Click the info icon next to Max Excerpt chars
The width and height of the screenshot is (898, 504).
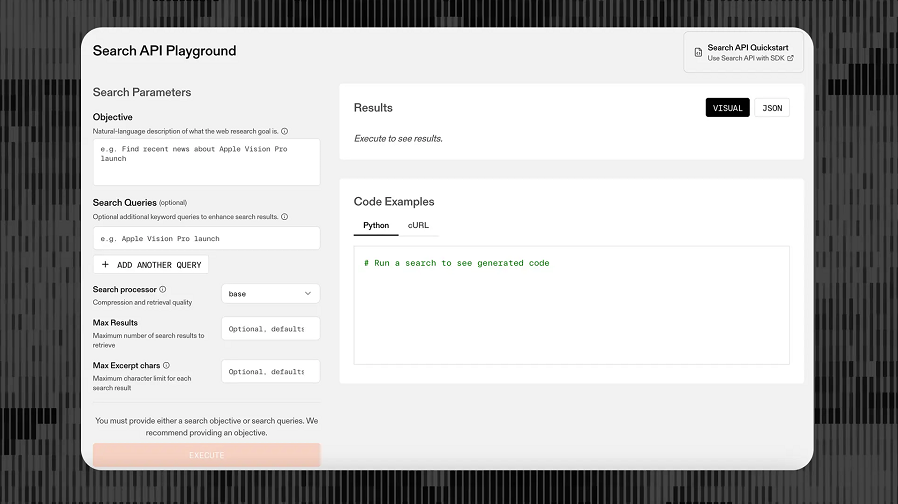(166, 365)
